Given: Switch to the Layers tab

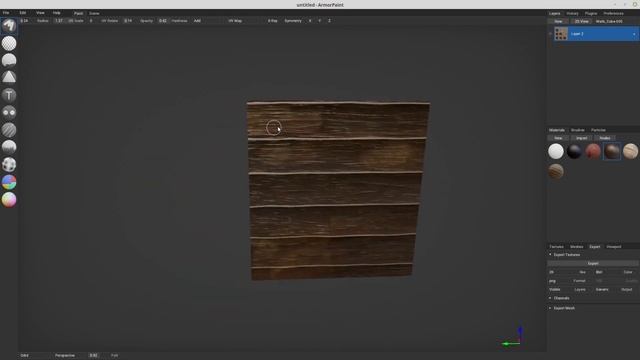Looking at the screenshot, I should pyautogui.click(x=554, y=13).
